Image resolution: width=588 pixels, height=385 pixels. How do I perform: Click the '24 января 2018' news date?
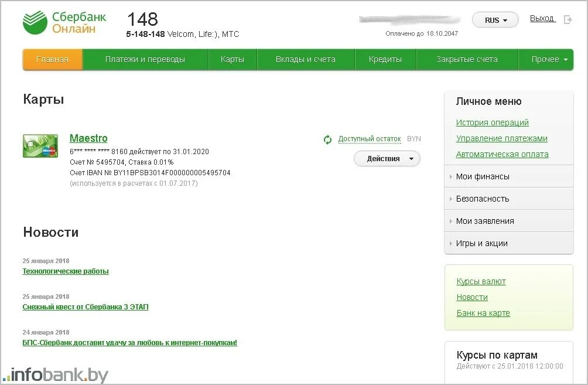(x=46, y=332)
